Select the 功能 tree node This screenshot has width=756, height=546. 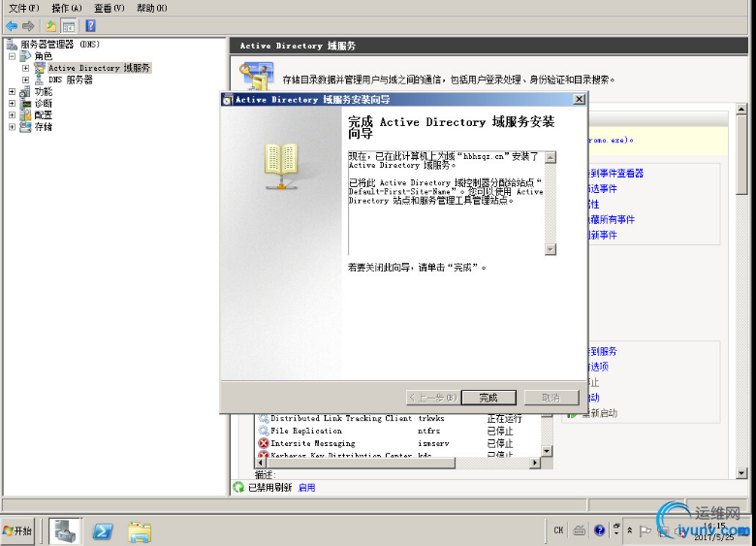click(43, 91)
